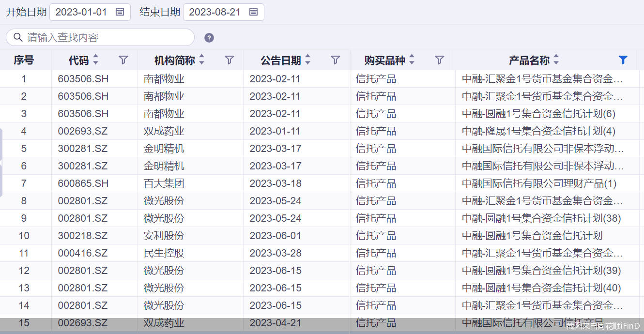Select 安利股份 institution cell
Image resolution: width=644 pixels, height=334 pixels.
point(164,236)
